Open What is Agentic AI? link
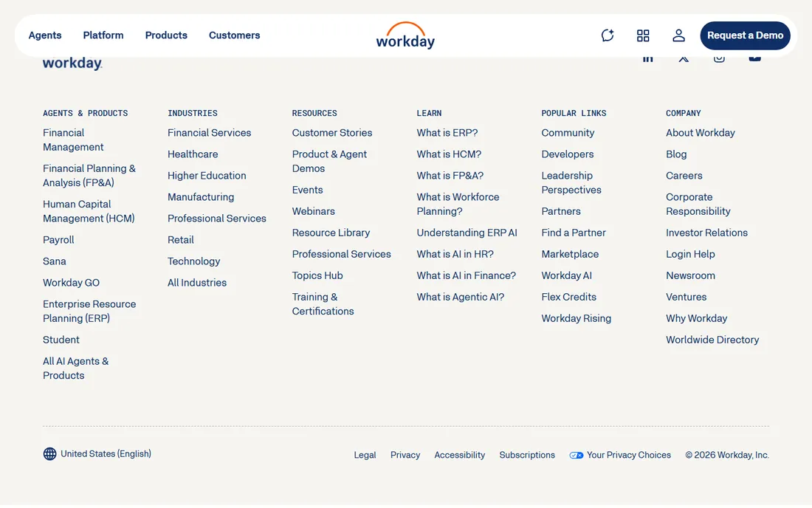 [x=461, y=297]
